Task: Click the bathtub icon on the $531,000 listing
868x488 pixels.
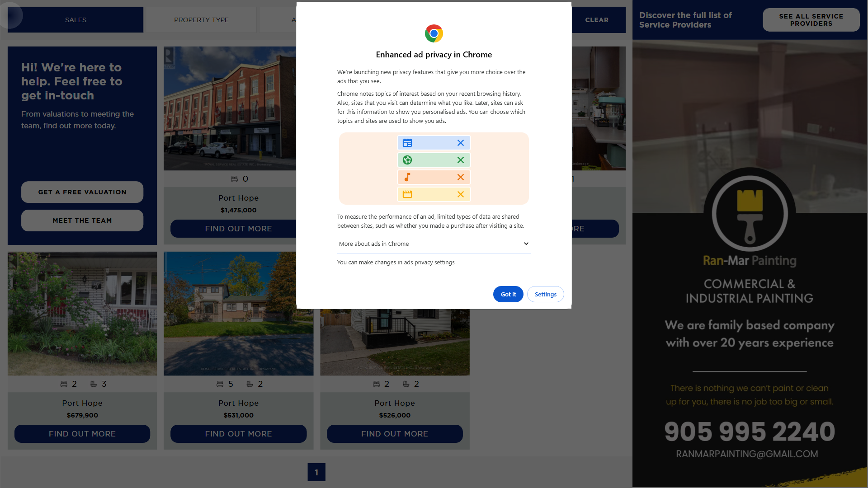Action: (x=250, y=384)
